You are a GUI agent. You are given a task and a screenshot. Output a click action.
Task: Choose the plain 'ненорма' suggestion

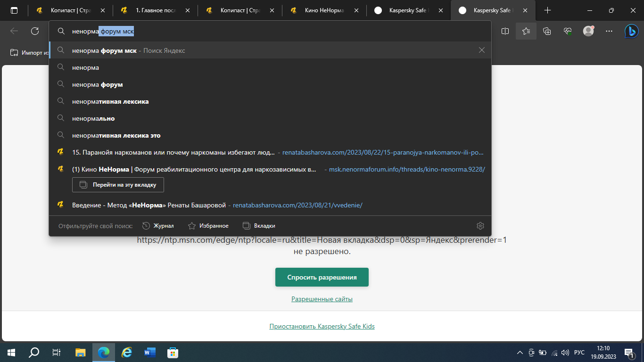pos(270,67)
